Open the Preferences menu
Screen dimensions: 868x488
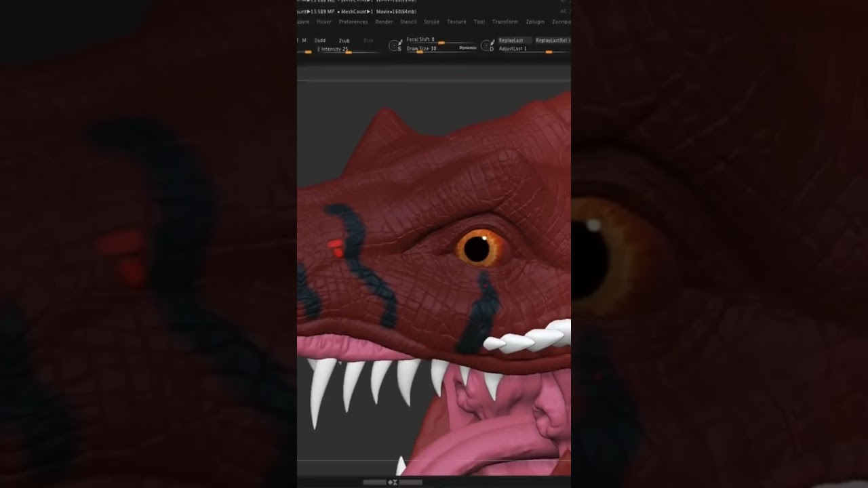point(353,22)
